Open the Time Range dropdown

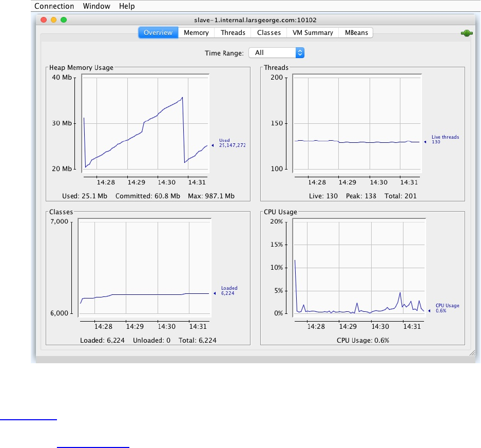[276, 53]
